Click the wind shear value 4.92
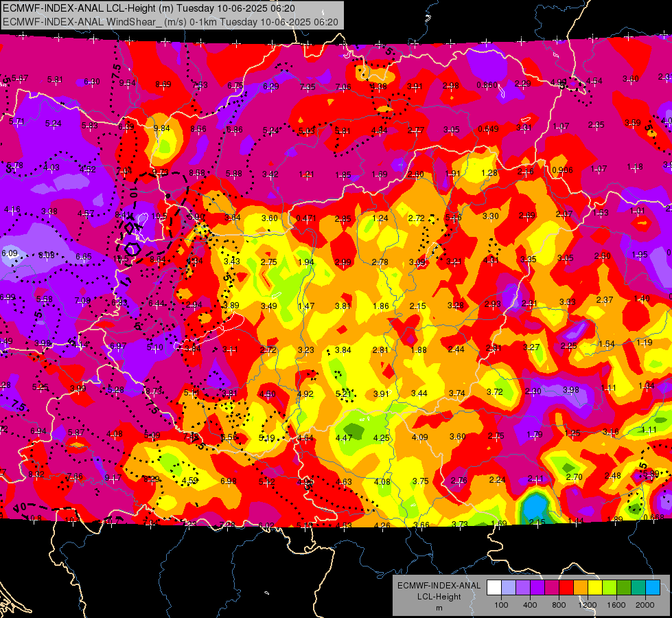Image resolution: width=672 pixels, height=618 pixels. coord(305,393)
